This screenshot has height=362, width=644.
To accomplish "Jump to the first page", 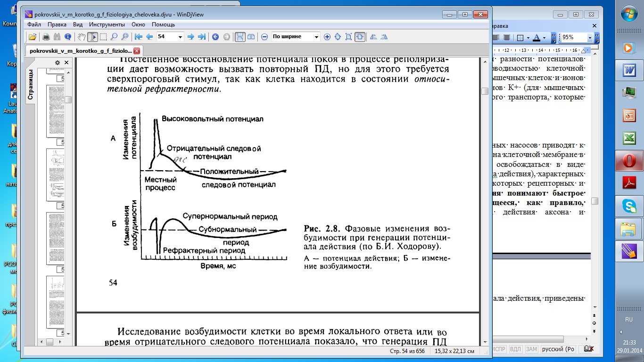I will [x=139, y=37].
